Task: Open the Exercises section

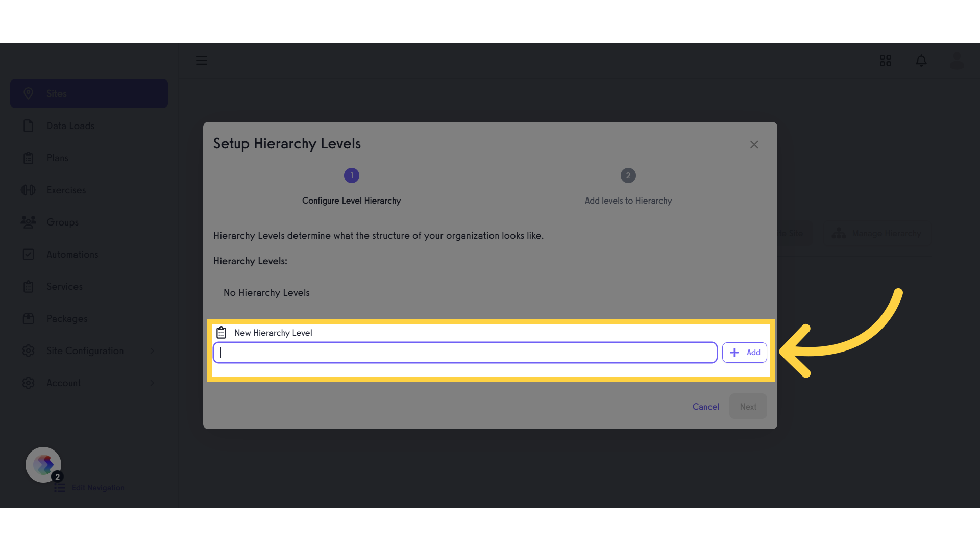Action: coord(66,190)
